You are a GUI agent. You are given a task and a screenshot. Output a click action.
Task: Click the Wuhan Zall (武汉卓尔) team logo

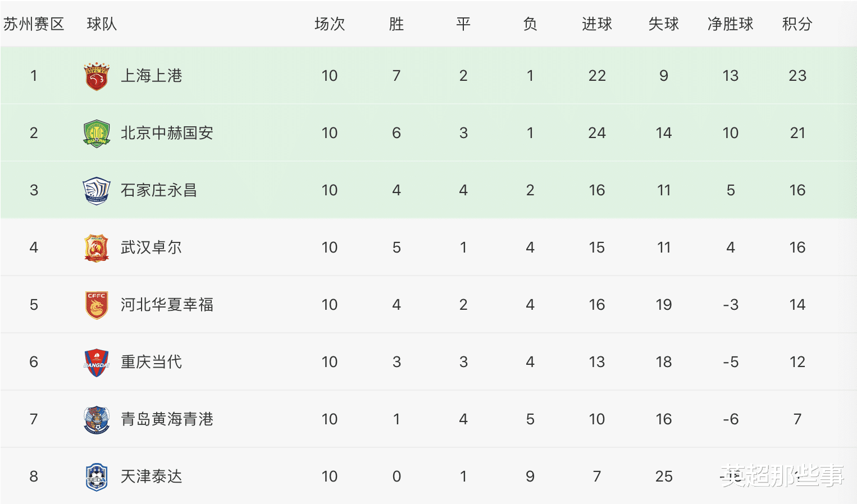pyautogui.click(x=97, y=248)
